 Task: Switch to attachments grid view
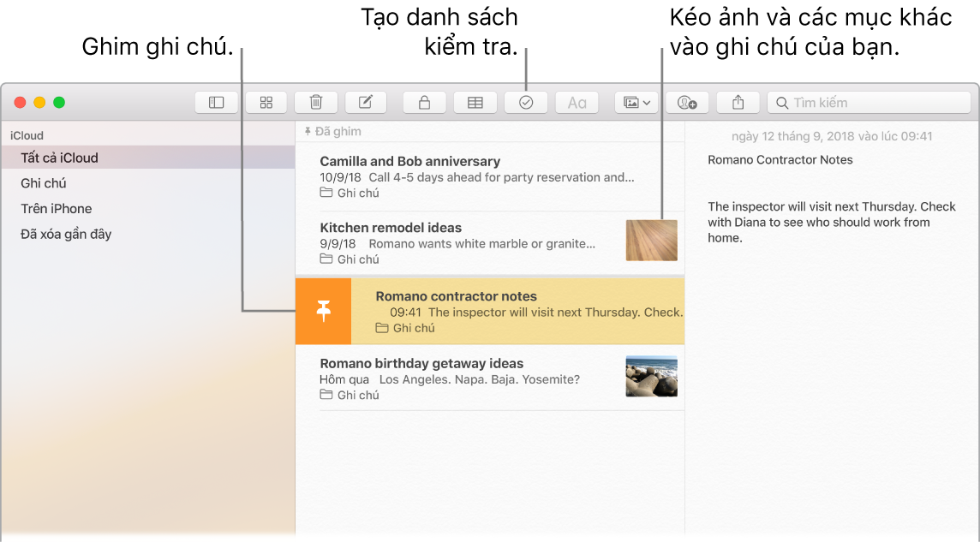click(266, 103)
